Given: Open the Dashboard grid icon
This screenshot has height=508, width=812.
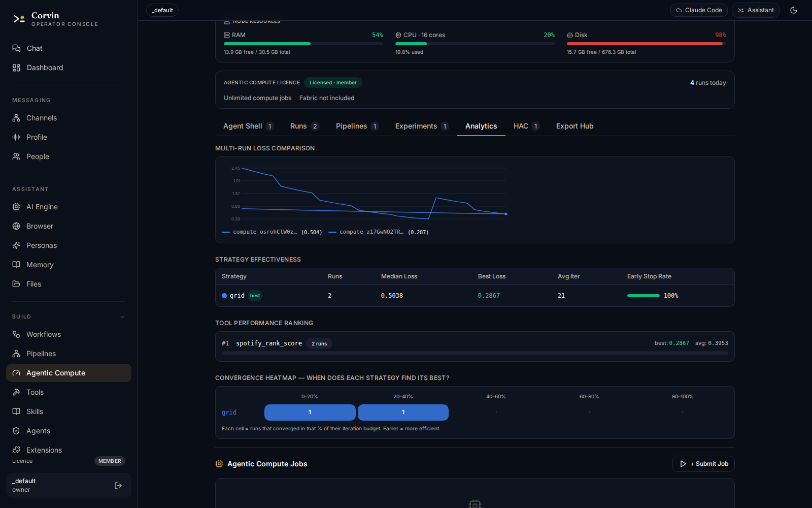Looking at the screenshot, I should (x=16, y=68).
